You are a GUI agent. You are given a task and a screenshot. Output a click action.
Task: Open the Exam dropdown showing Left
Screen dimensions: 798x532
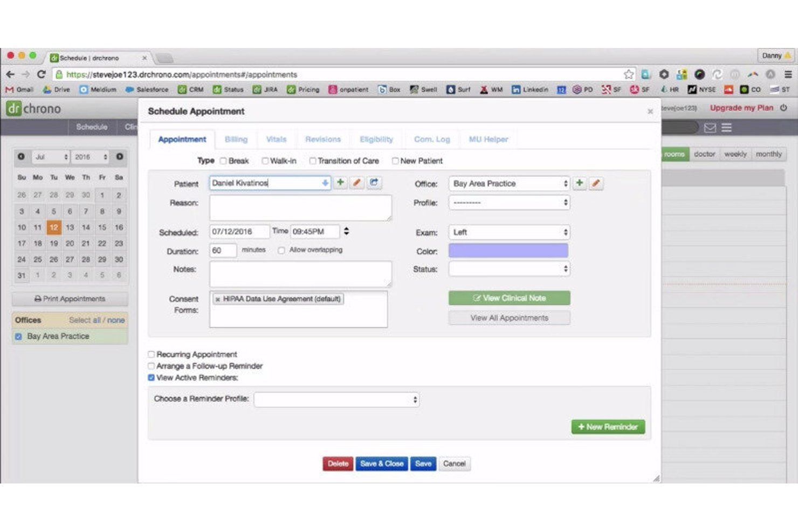(509, 232)
